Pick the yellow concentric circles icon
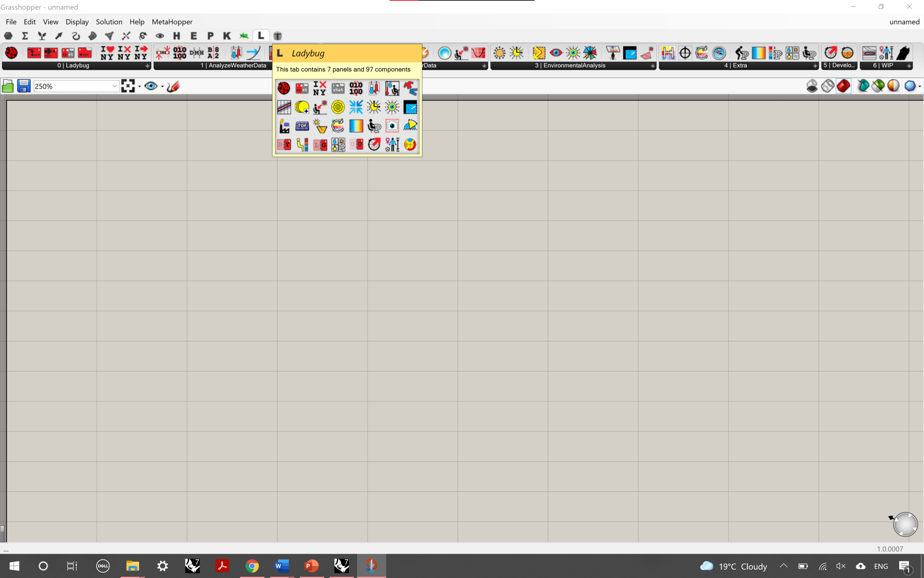924x578 pixels. click(x=338, y=107)
